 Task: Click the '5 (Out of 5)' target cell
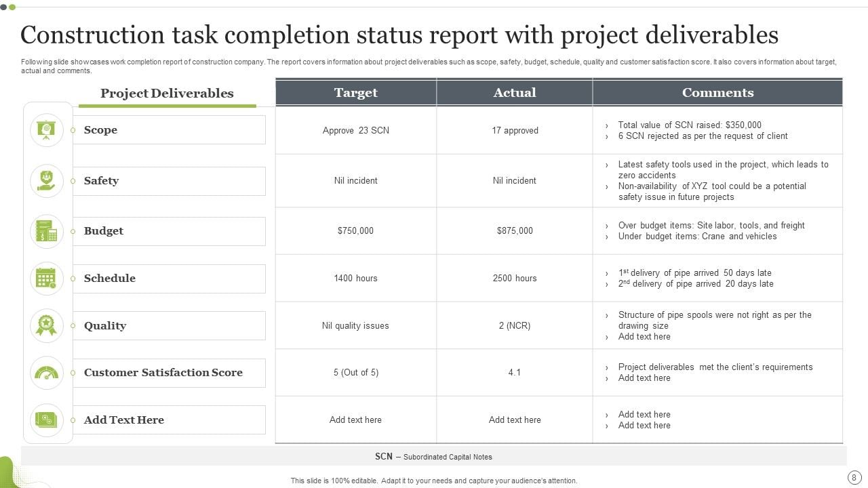356,372
